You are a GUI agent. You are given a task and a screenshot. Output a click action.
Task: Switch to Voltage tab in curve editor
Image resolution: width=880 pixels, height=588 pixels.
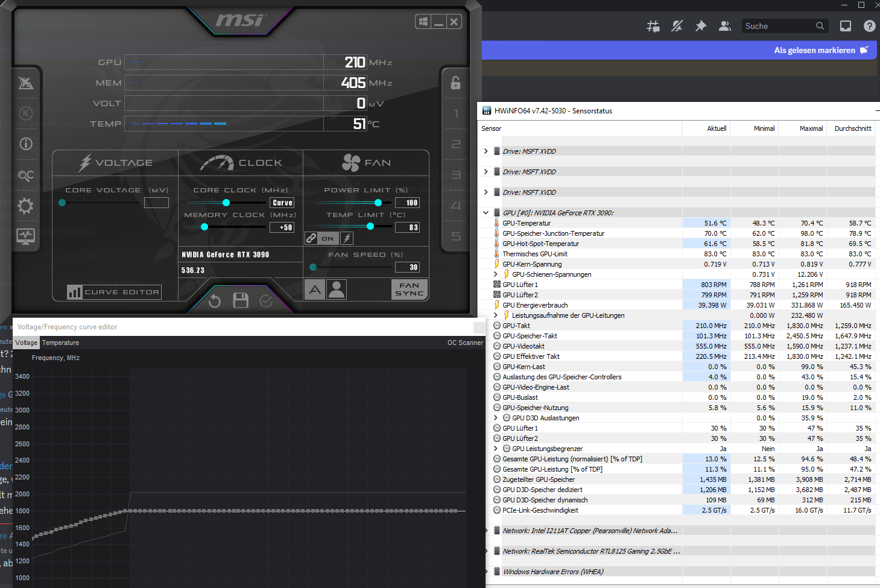(26, 343)
